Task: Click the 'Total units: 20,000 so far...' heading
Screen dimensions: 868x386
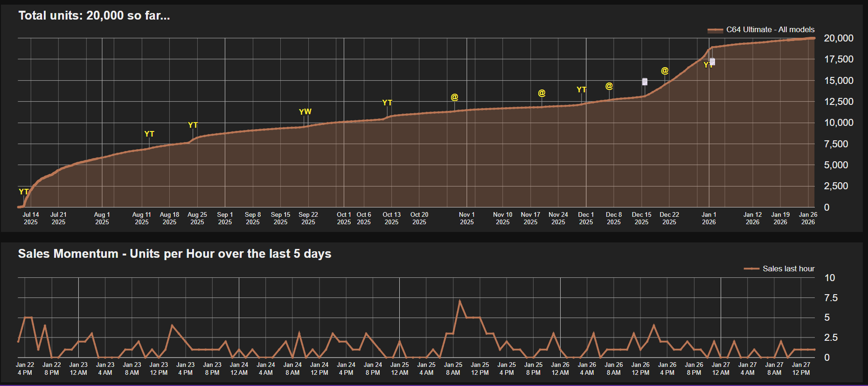Action: [x=94, y=16]
